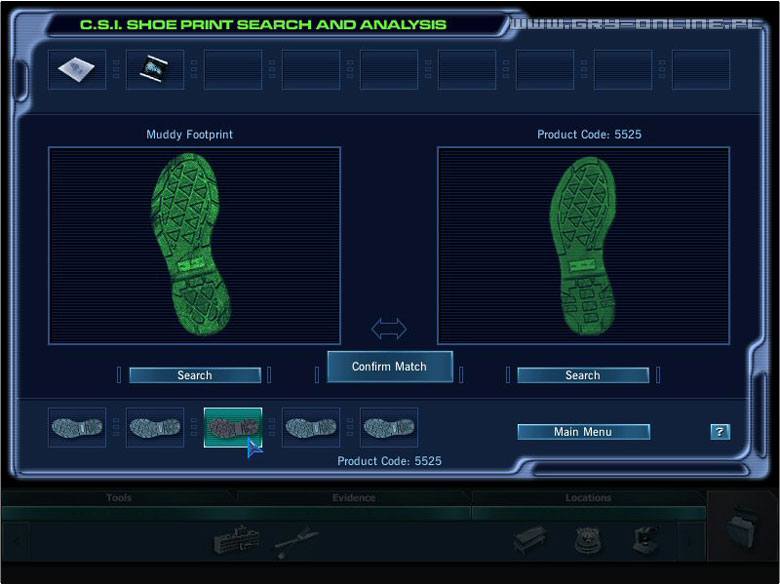
Task: Return to the Main Menu
Action: (x=584, y=432)
